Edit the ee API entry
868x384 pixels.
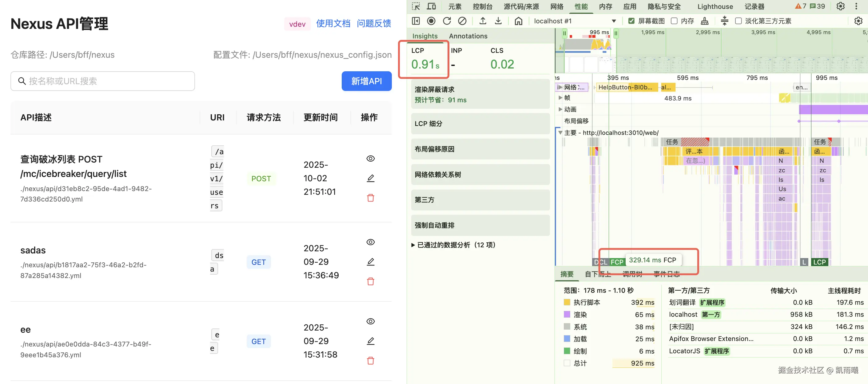[370, 341]
